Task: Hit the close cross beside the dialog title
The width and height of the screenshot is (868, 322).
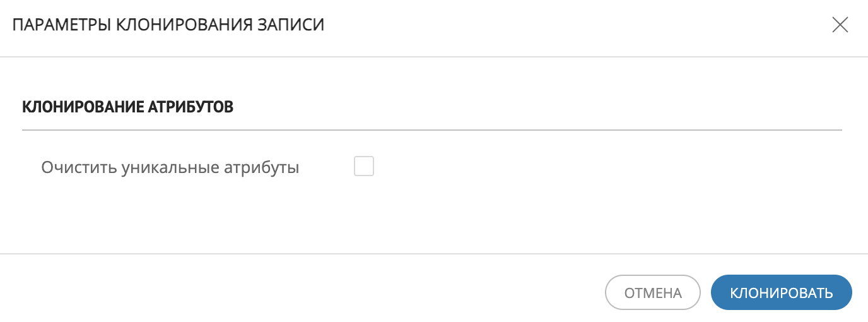Action: click(x=840, y=25)
